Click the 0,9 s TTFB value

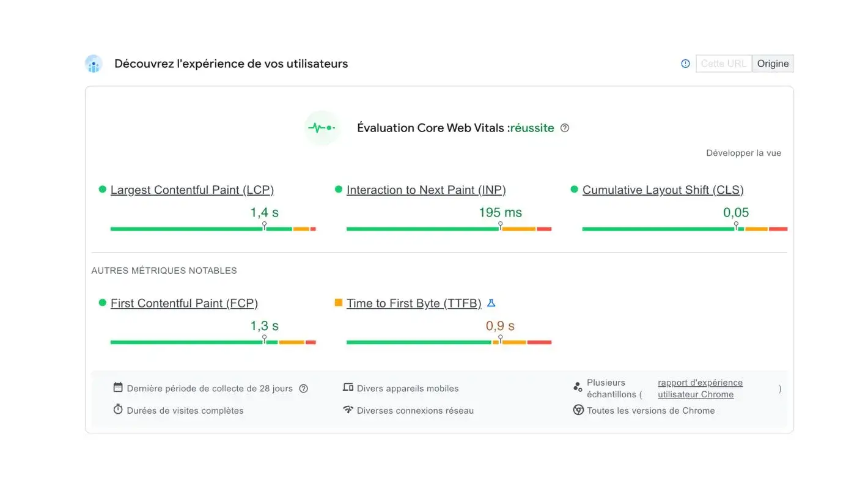pos(500,326)
